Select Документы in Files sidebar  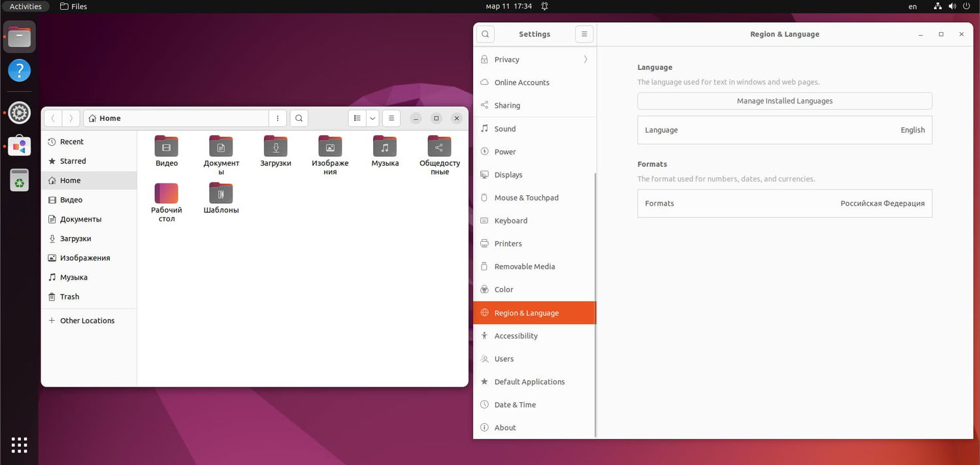89,219
